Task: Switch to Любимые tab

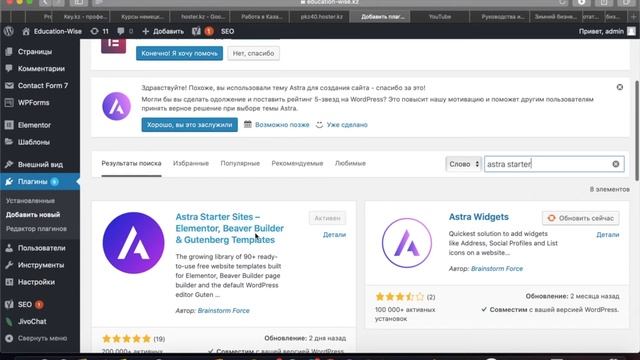Action: click(350, 163)
